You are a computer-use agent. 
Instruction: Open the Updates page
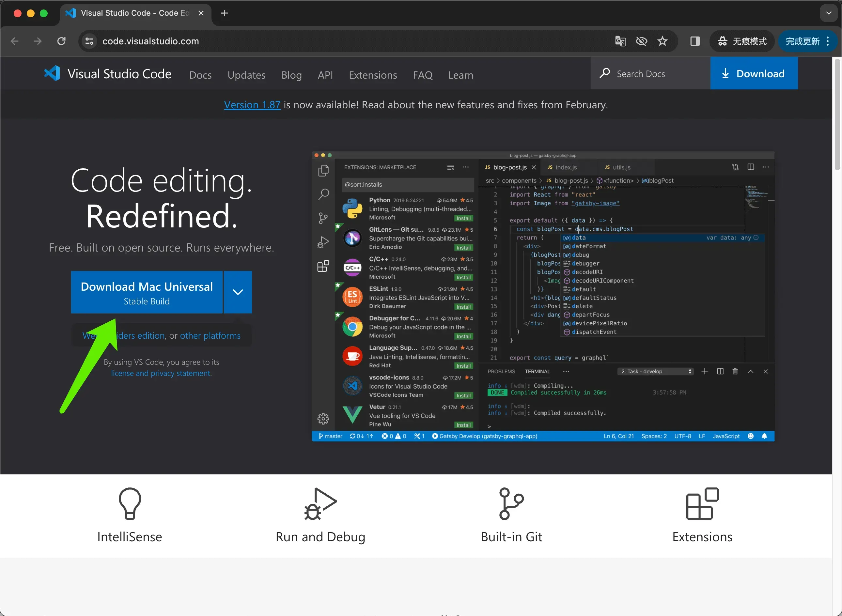(246, 75)
